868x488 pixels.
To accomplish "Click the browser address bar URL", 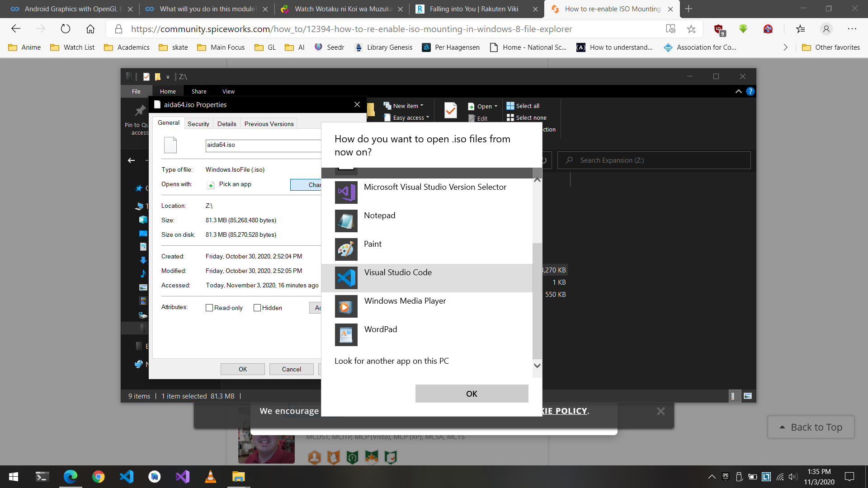I will coord(351,29).
